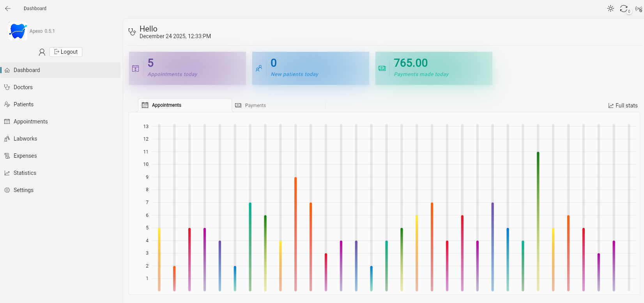Click calendar icon in Appointments today card
This screenshot has width=644, height=303.
(136, 69)
